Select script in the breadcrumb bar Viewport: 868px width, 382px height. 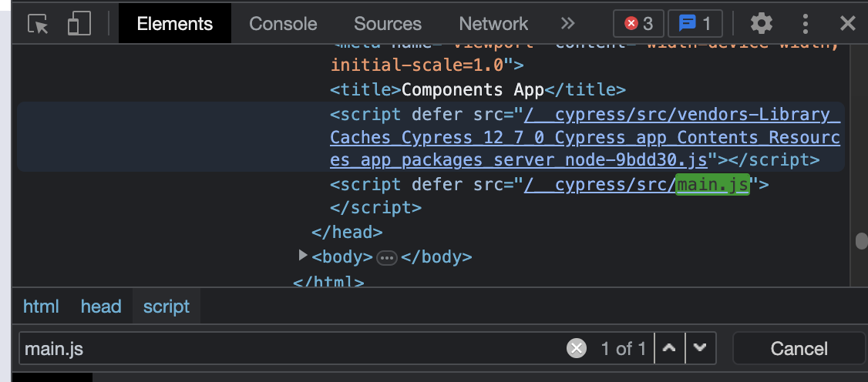[x=166, y=307]
